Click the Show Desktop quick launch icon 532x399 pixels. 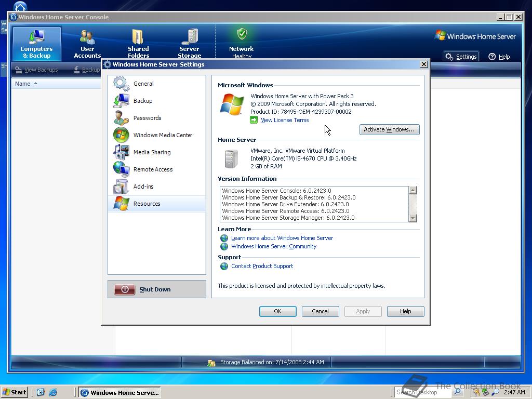point(41,392)
